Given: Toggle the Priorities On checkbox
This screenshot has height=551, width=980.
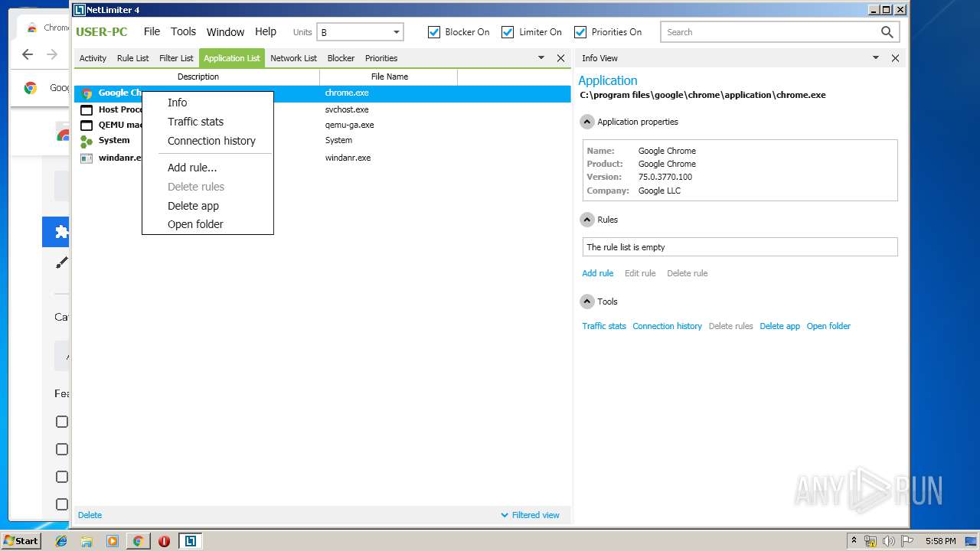Looking at the screenshot, I should (x=580, y=32).
